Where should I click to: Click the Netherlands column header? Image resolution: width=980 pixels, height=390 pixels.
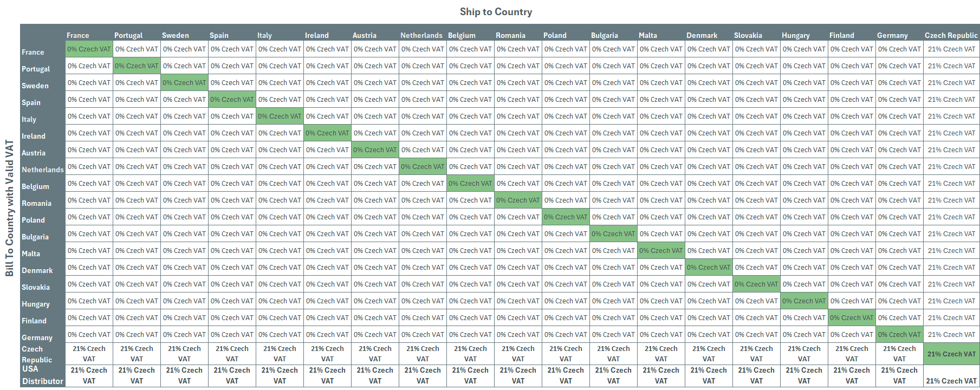pos(421,35)
